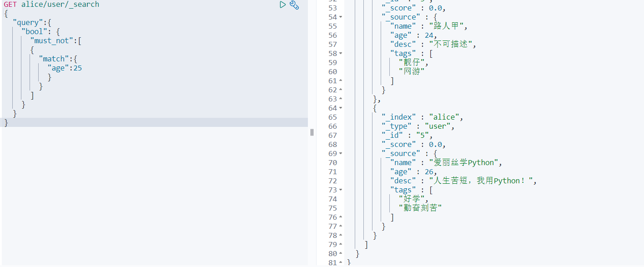Collapse the "tags" array at line 73
Screen dimensions: 644x267
coord(341,190)
